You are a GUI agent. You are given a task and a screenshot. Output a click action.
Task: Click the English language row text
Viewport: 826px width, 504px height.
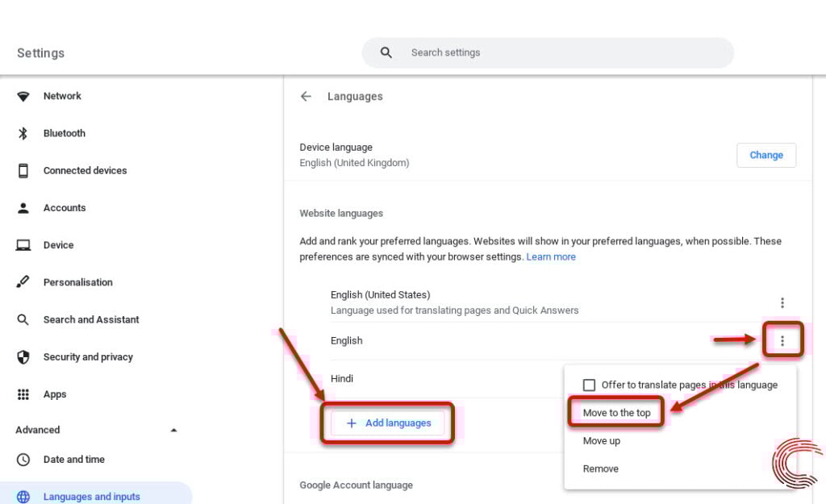click(347, 341)
